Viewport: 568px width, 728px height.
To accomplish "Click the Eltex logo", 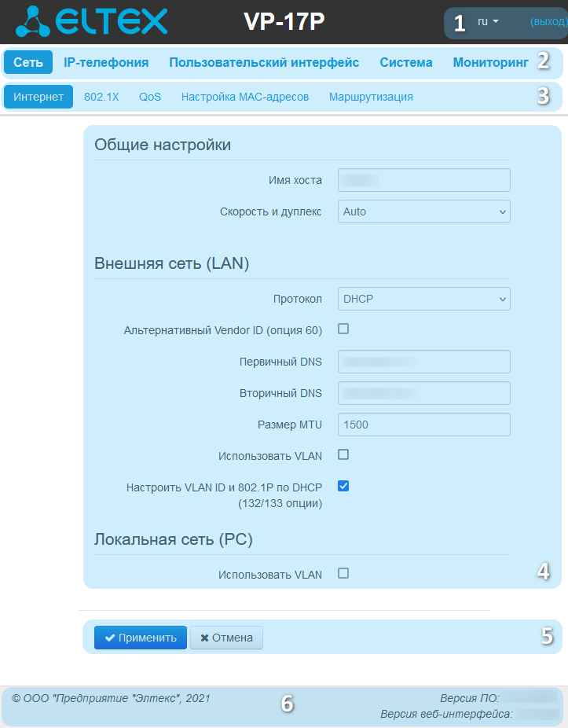I will click(91, 21).
